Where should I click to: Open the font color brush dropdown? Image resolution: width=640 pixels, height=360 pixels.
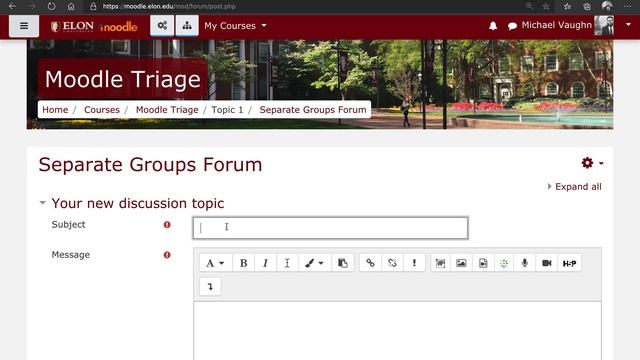(314, 263)
